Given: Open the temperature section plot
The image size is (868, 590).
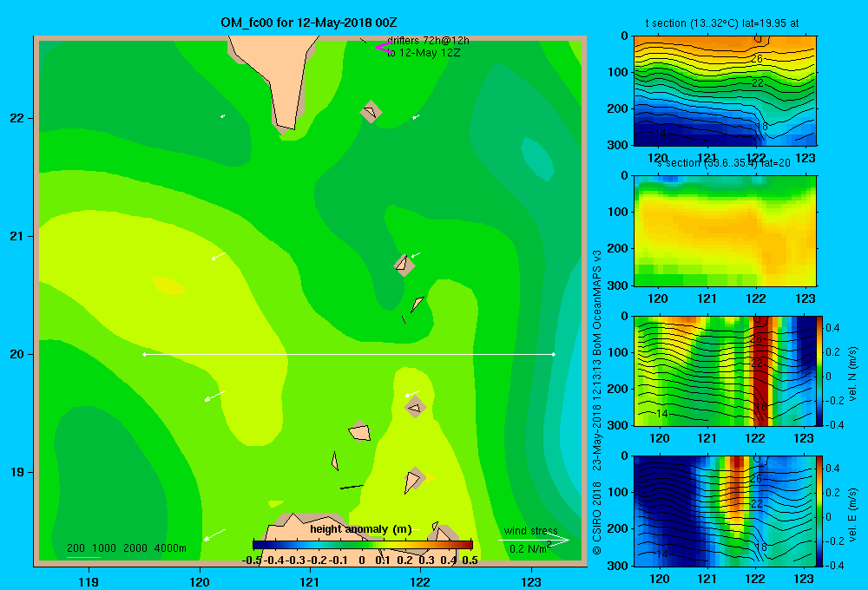Looking at the screenshot, I should [725, 91].
